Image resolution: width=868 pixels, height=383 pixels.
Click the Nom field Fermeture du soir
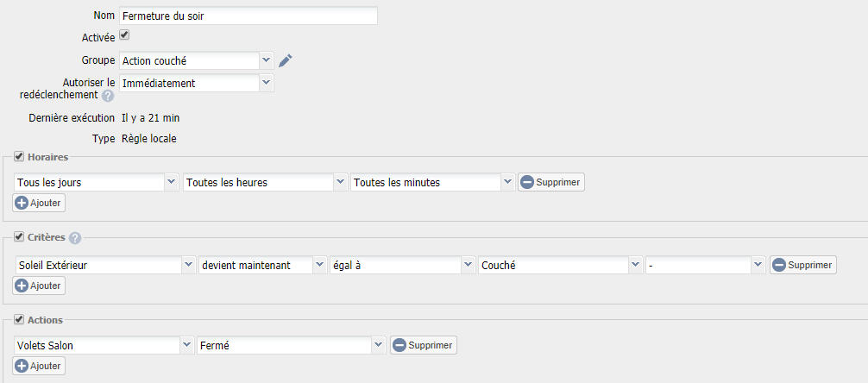(248, 16)
